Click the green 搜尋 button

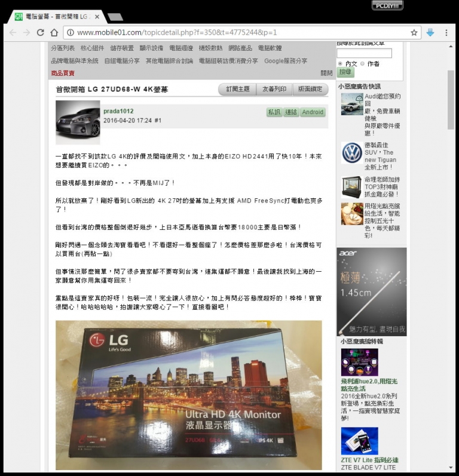click(x=345, y=72)
